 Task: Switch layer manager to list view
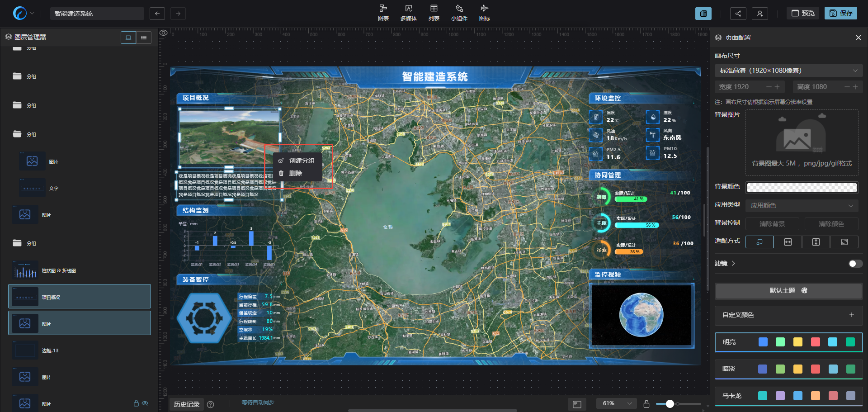(144, 38)
